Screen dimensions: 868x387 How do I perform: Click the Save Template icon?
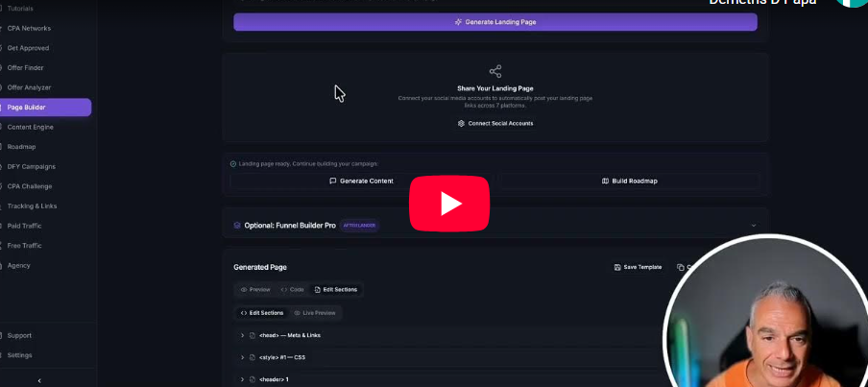(617, 267)
